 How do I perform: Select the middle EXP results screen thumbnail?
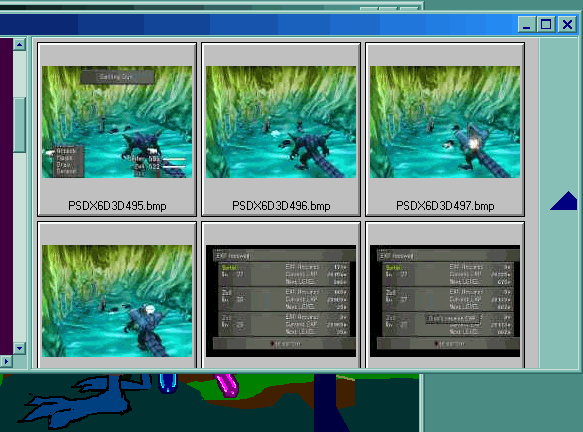281,301
